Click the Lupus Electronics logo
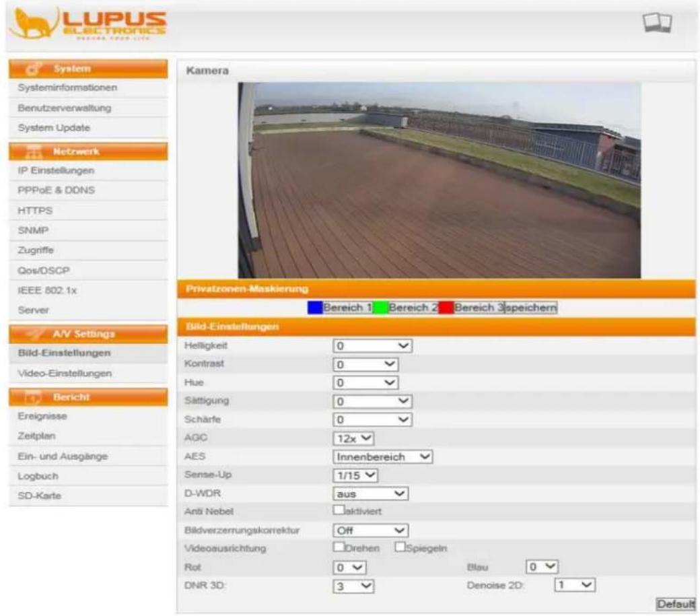The height and width of the screenshot is (616, 700). click(88, 23)
